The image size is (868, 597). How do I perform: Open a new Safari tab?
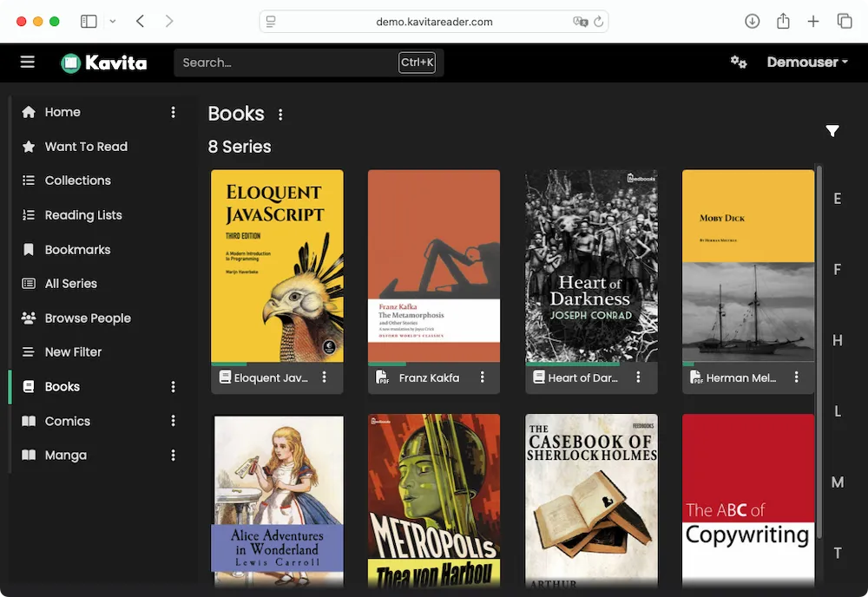[x=813, y=22]
